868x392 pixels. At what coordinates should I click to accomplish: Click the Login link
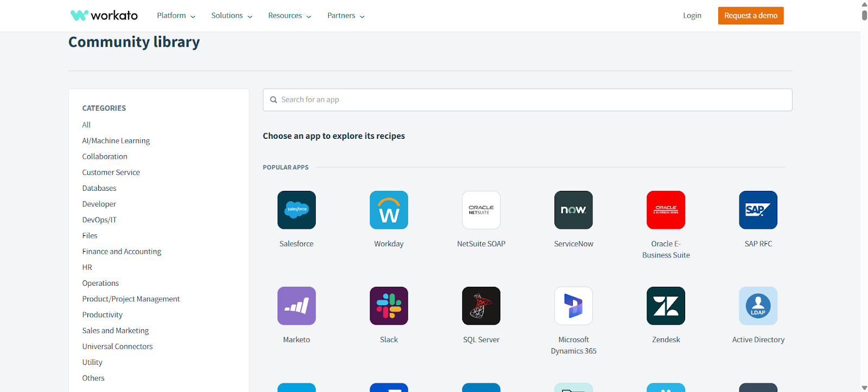pos(692,16)
